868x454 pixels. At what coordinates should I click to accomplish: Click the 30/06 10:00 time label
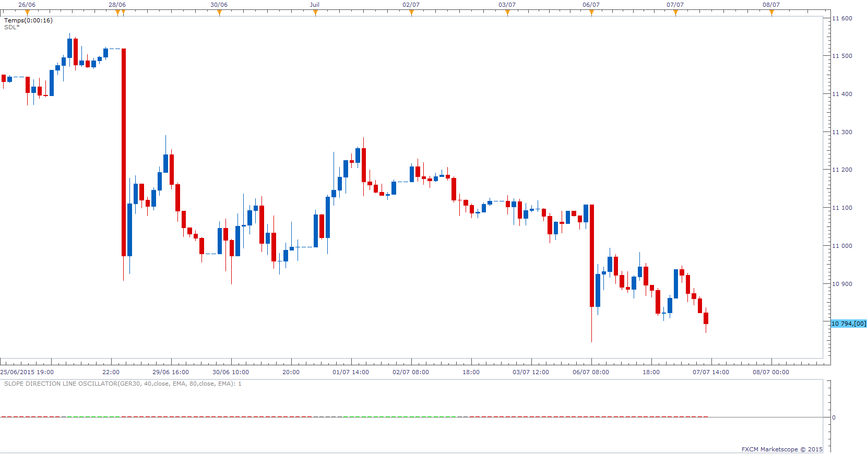click(231, 372)
